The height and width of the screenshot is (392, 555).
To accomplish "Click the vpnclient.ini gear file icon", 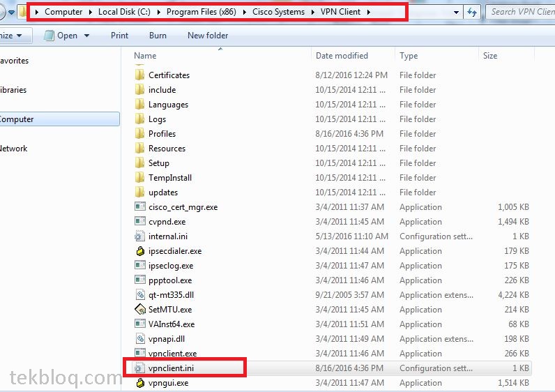I will 140,368.
